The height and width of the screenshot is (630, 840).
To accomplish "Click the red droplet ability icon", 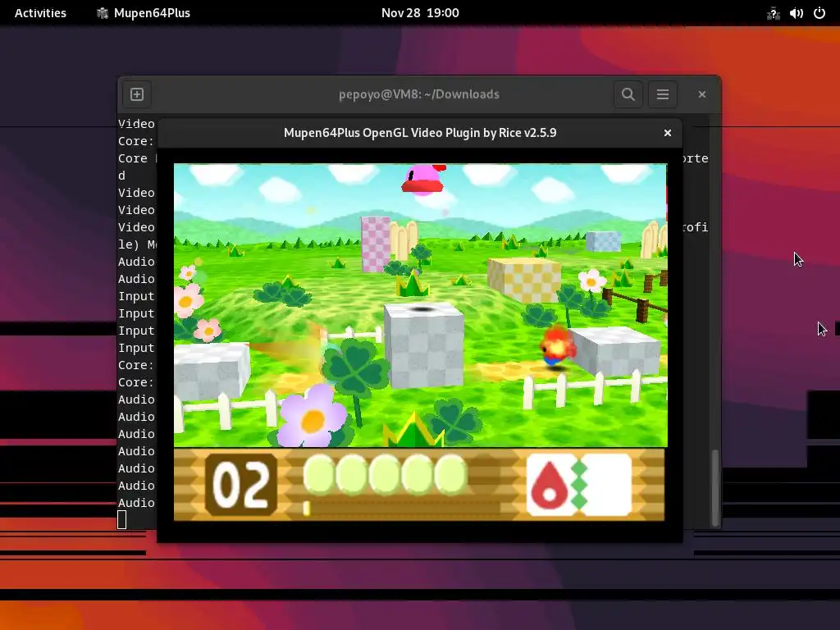I will coord(550,485).
